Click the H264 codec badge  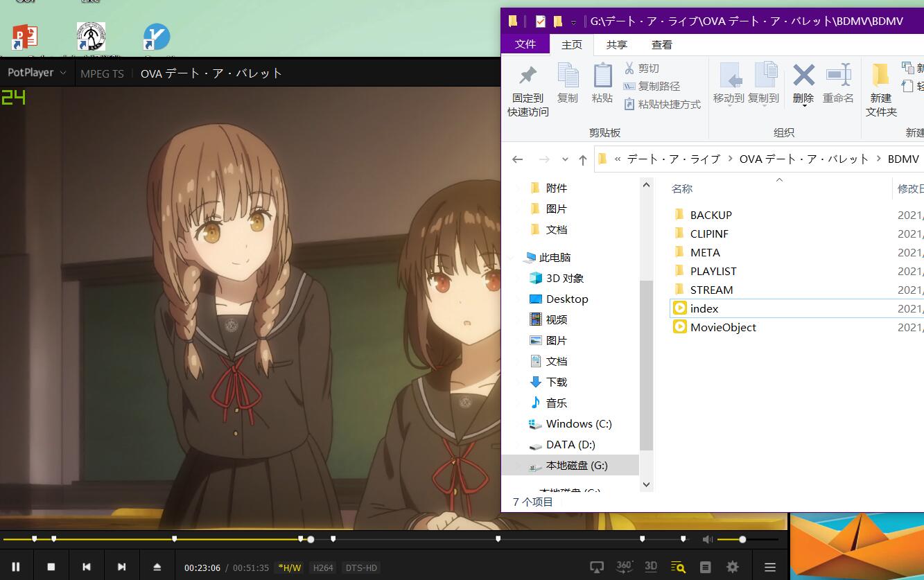(x=323, y=568)
